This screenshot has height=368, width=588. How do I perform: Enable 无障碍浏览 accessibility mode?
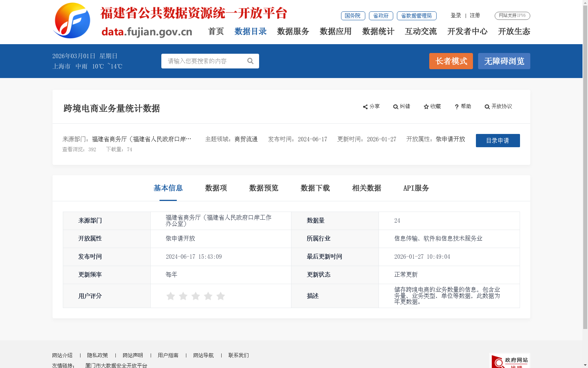pyautogui.click(x=504, y=61)
